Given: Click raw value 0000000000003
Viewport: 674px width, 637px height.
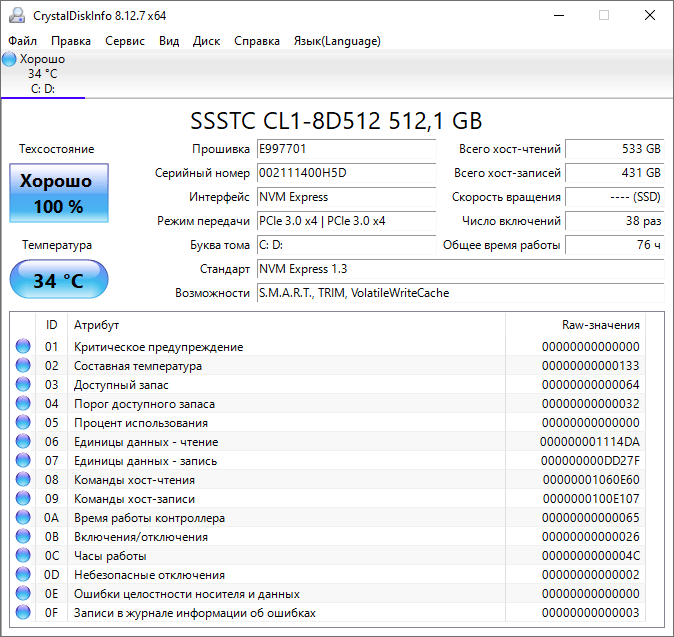Looking at the screenshot, I should [591, 613].
